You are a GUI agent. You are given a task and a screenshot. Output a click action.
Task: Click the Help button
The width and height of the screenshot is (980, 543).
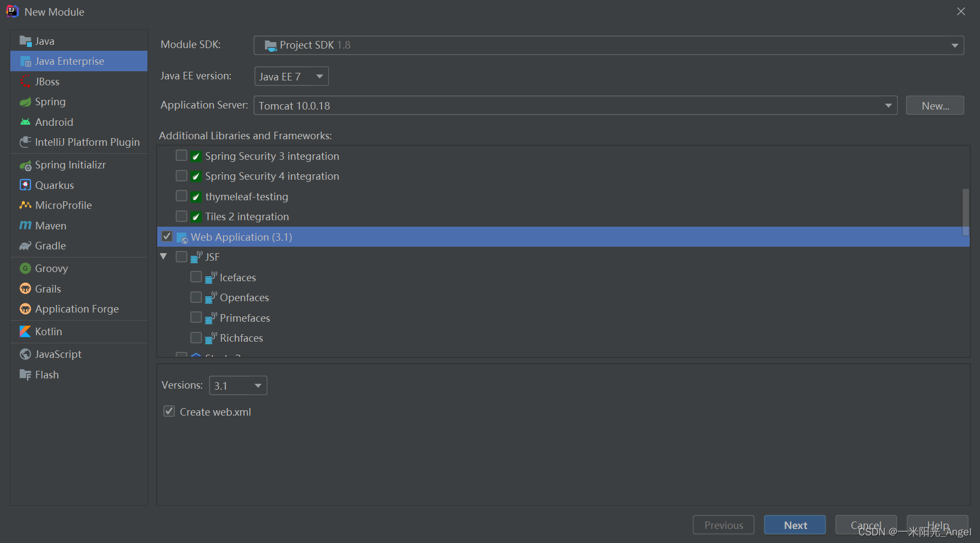pyautogui.click(x=937, y=525)
